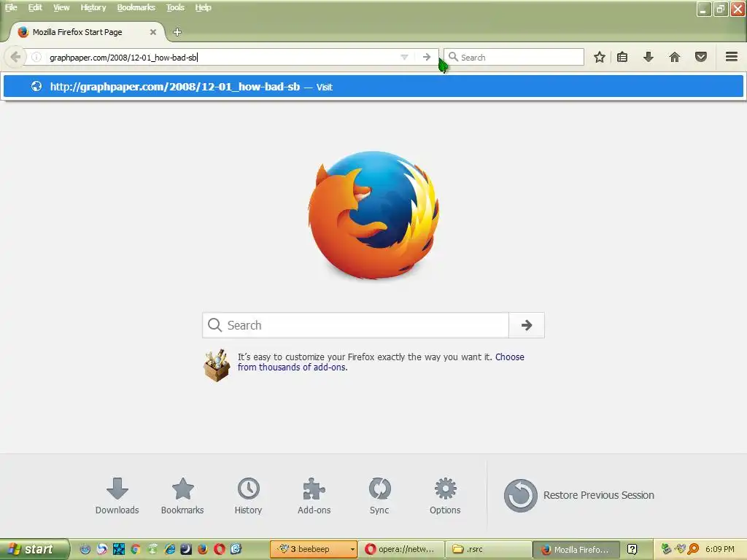Screen dimensions: 747x560
Task: Click inside the URL address field
Action: click(222, 57)
